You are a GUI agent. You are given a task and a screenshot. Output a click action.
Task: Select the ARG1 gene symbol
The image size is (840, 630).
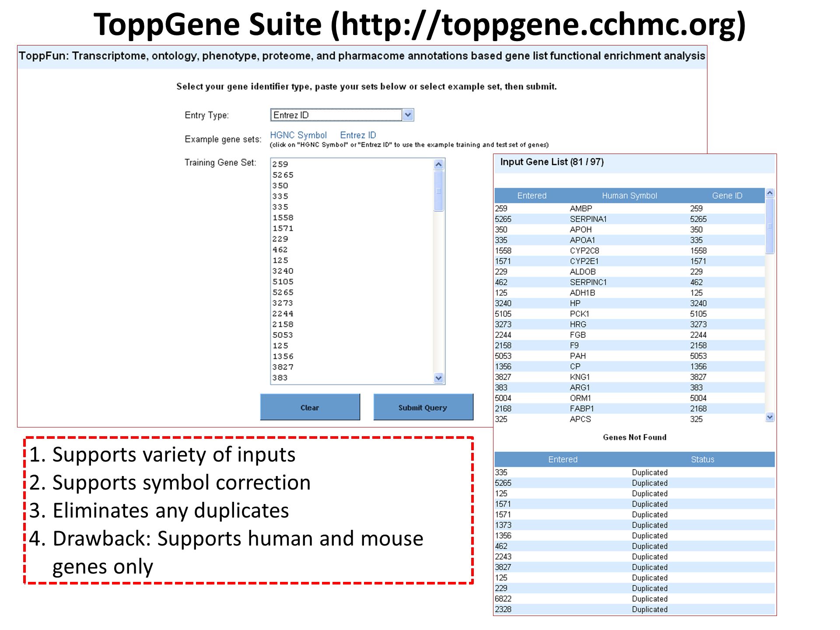580,387
